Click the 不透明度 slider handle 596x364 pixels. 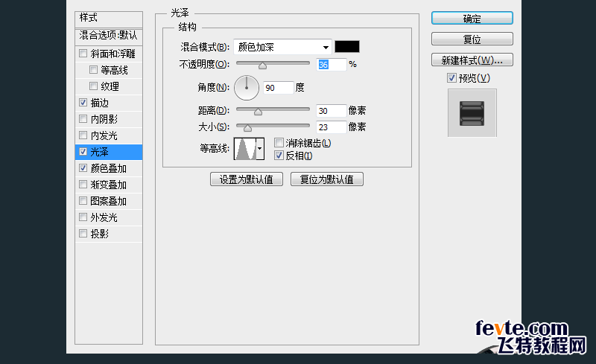pos(262,66)
